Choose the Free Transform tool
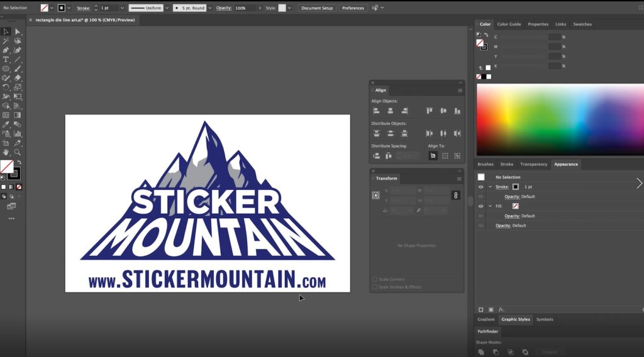 [17, 97]
